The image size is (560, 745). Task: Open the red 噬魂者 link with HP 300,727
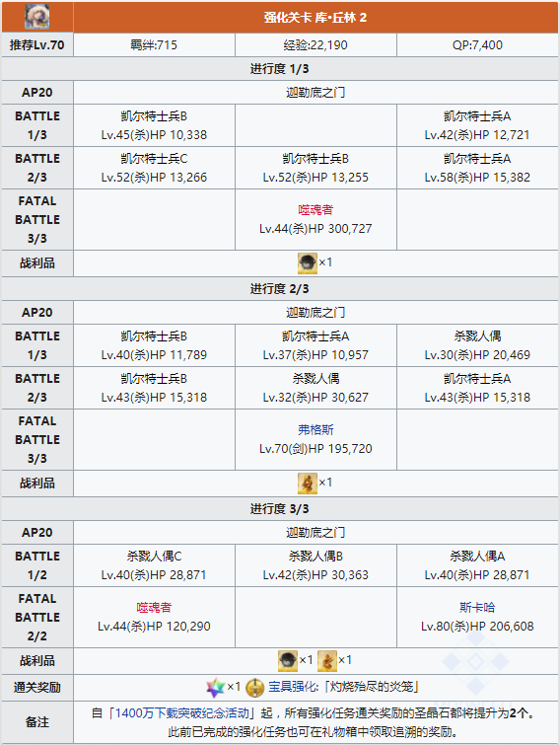coord(315,209)
